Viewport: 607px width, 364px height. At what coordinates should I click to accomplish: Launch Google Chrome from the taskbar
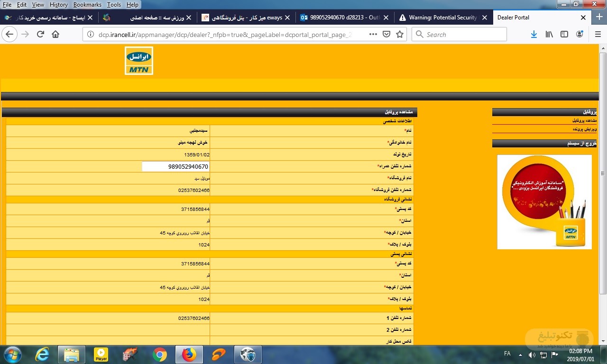pyautogui.click(x=160, y=354)
